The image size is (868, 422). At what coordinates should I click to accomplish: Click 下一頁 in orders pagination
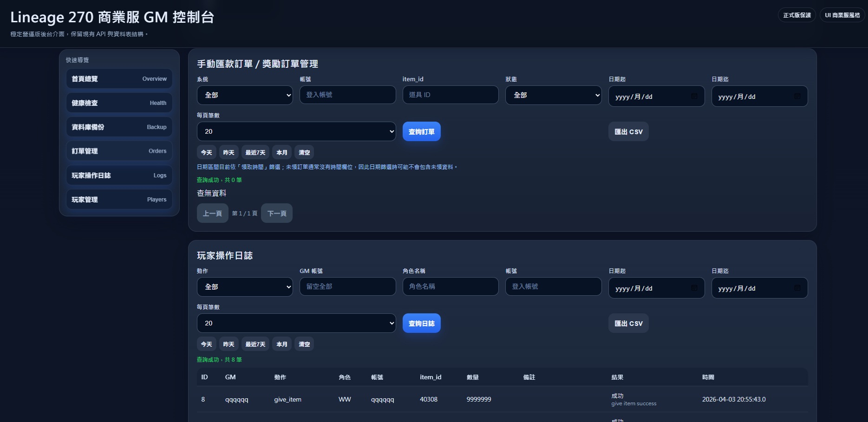(x=277, y=213)
